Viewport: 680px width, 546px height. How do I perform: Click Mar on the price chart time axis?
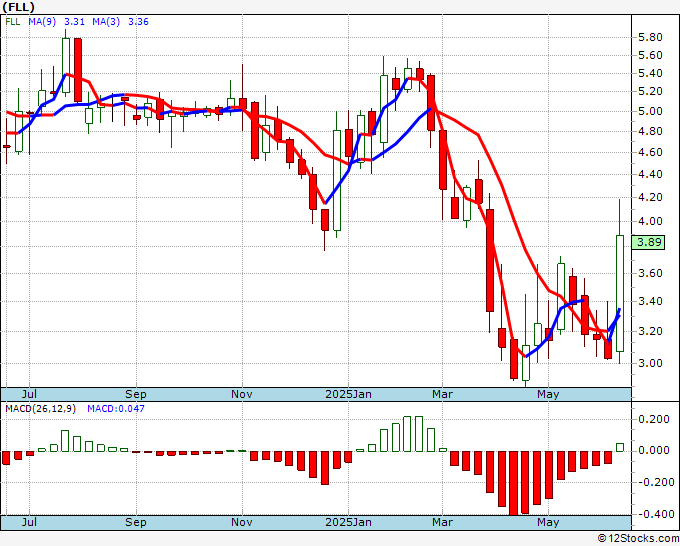(442, 394)
